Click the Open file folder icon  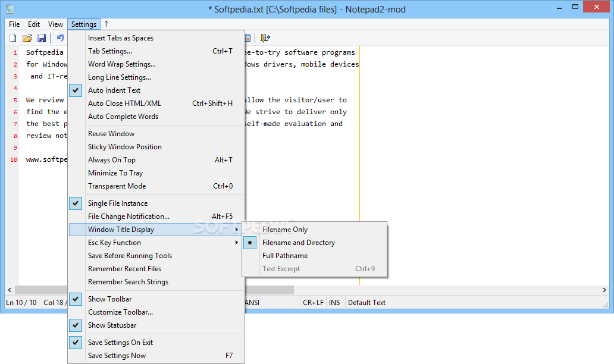coord(27,38)
